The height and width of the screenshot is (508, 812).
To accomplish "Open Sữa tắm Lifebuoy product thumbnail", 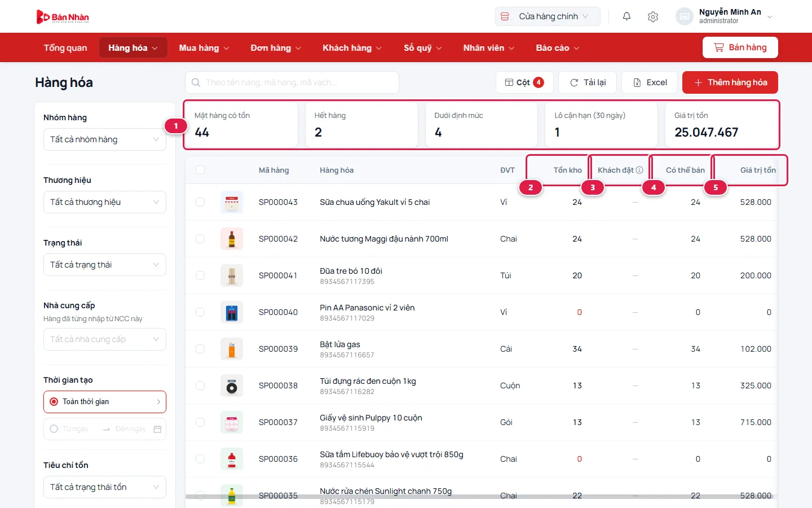I will point(232,459).
